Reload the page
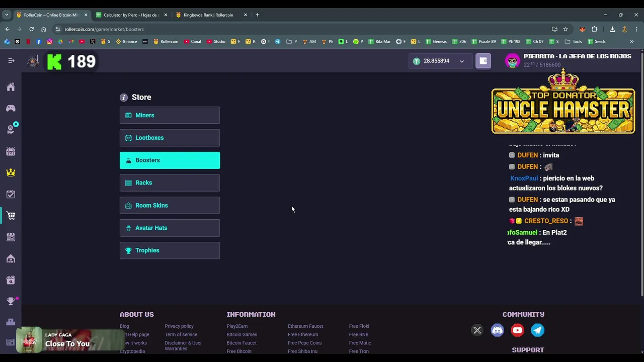The width and height of the screenshot is (644, 362). click(31, 29)
